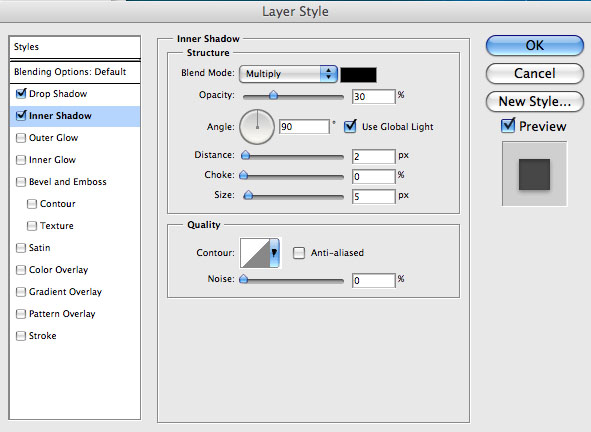Click the Contour curve thumbnail

pos(255,253)
